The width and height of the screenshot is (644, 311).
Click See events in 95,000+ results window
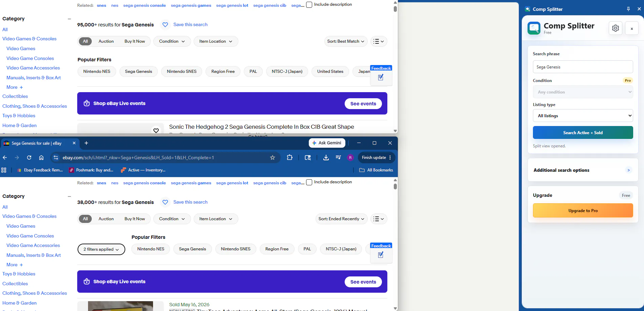[x=363, y=104]
